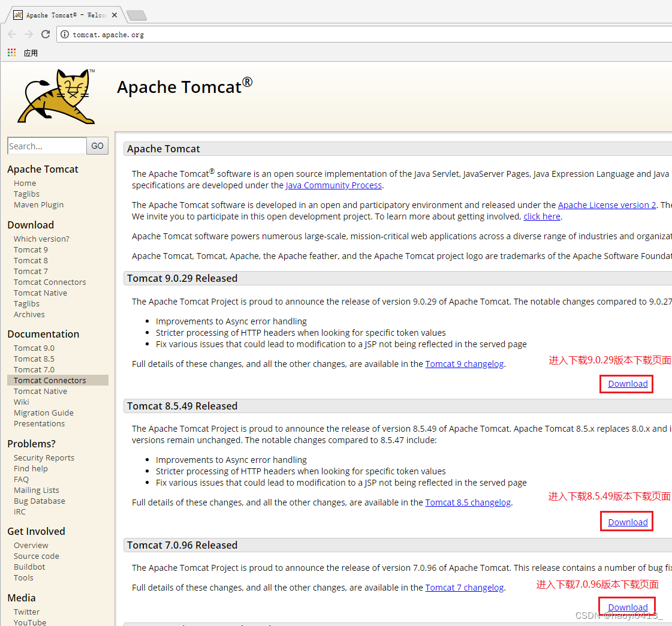
Task: Open Security Reports under Problems
Action: tap(44, 458)
